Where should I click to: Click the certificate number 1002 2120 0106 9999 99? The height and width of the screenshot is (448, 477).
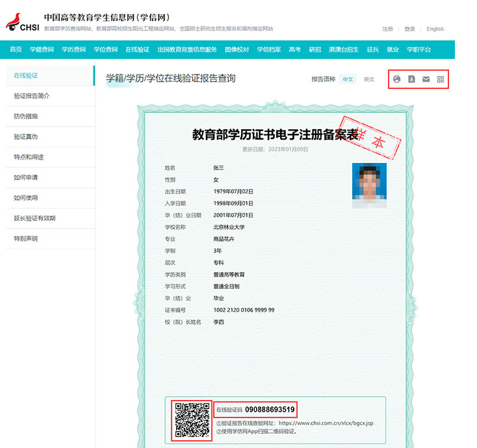click(x=244, y=310)
